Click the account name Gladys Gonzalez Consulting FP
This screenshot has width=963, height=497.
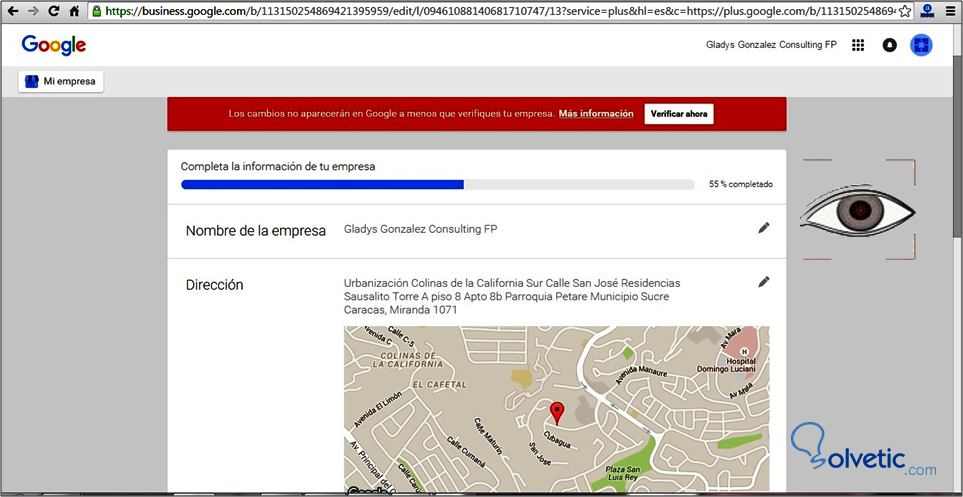pyautogui.click(x=771, y=45)
